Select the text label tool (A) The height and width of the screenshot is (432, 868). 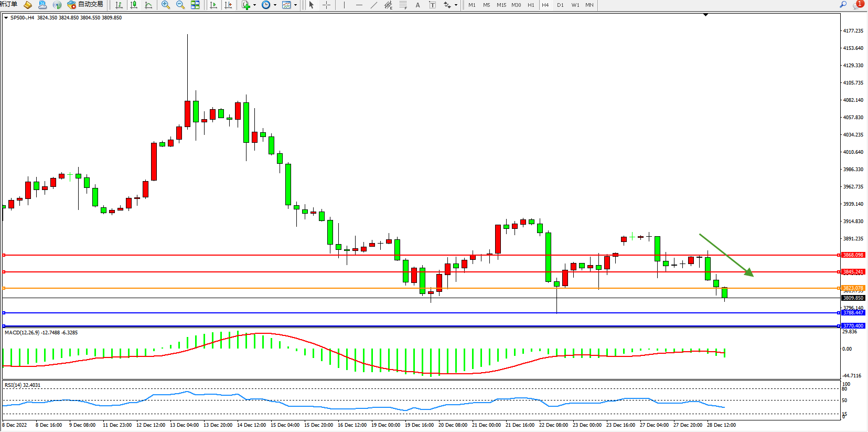[x=417, y=5]
